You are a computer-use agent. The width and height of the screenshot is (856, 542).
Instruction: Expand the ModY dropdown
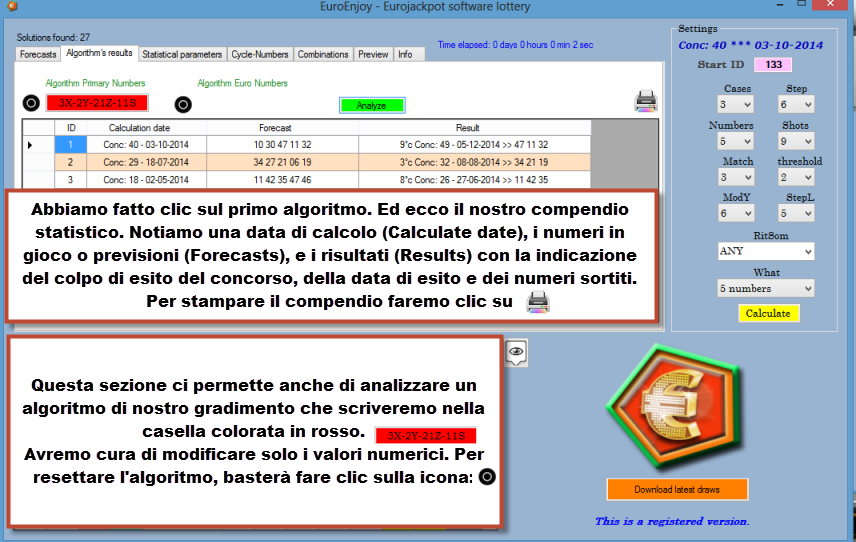pyautogui.click(x=736, y=213)
